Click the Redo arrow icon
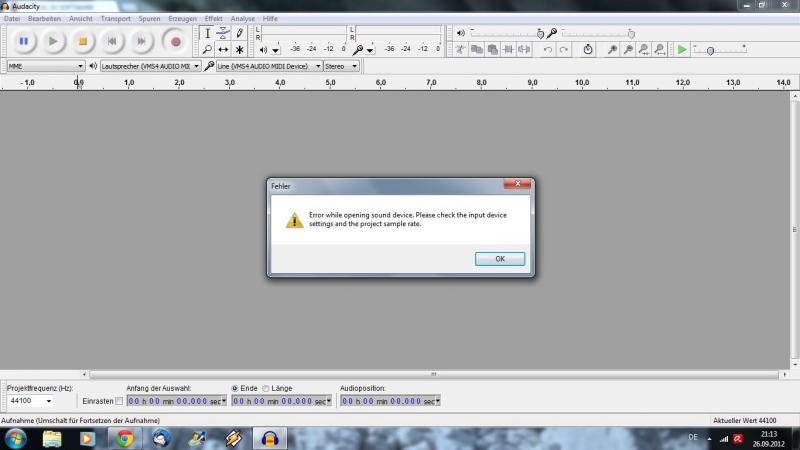The image size is (800, 450). 563,49
